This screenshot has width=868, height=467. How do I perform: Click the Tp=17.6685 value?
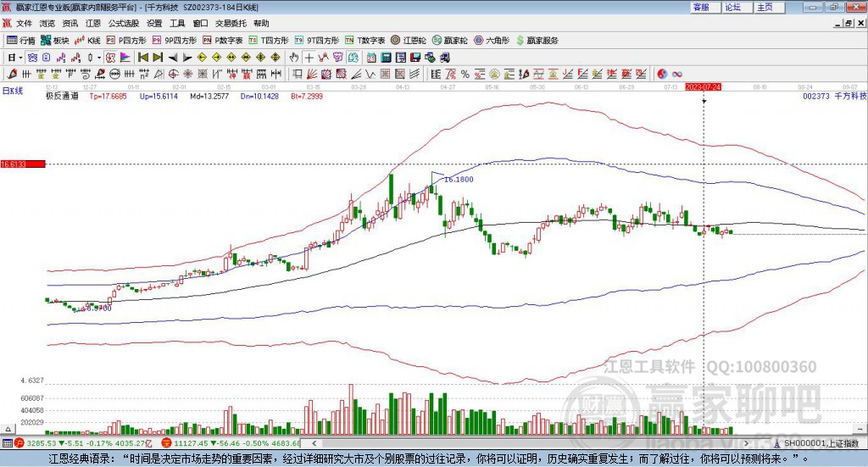pyautogui.click(x=108, y=97)
